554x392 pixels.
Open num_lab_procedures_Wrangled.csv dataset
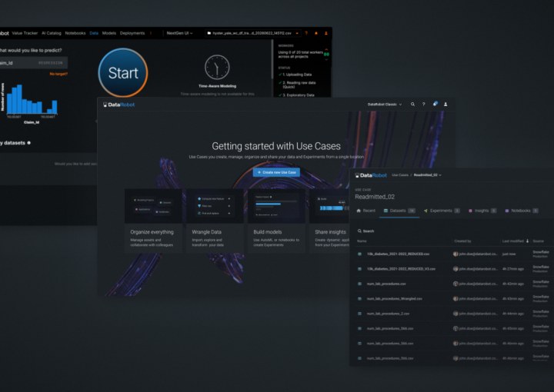pos(394,299)
